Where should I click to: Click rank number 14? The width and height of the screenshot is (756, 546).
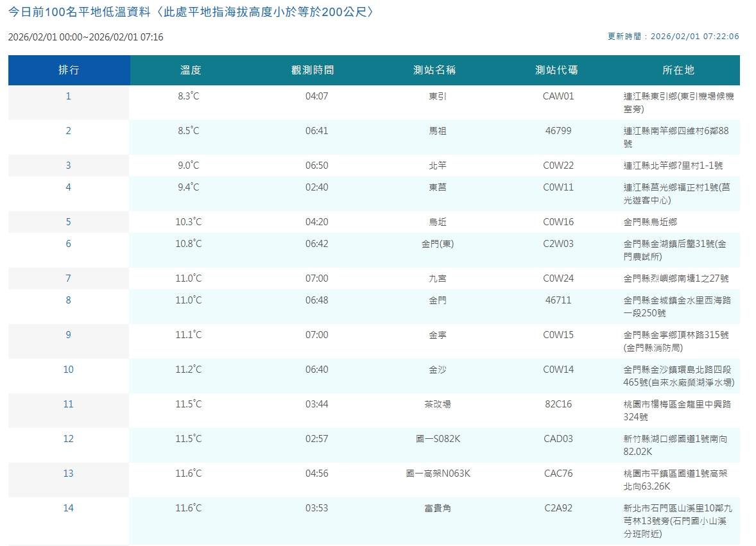(69, 508)
